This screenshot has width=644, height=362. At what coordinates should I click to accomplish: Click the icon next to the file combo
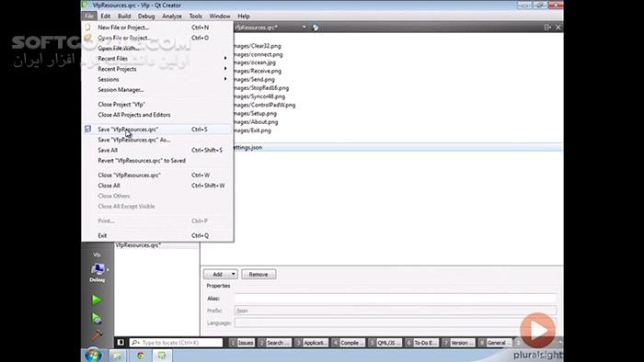(316, 28)
